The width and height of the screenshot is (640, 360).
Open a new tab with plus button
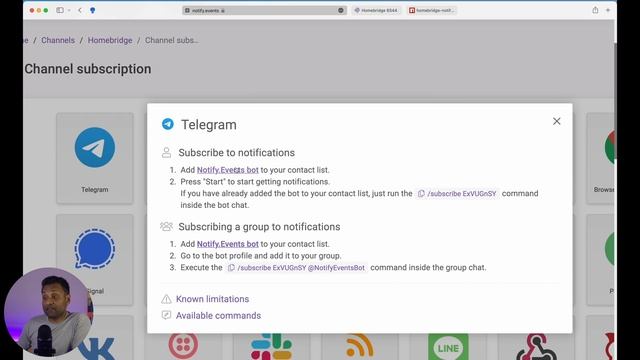608,10
